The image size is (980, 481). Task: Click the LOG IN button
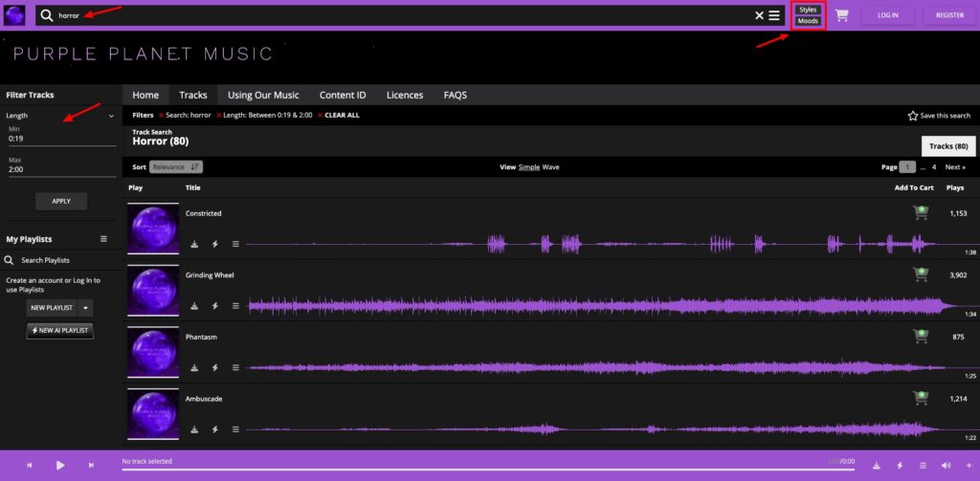pos(887,15)
